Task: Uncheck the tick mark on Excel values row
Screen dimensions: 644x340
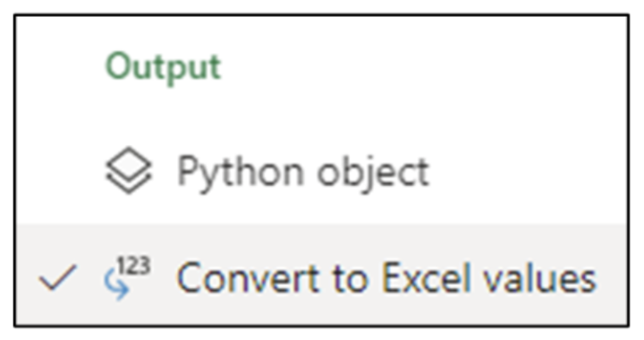Action: [x=57, y=277]
